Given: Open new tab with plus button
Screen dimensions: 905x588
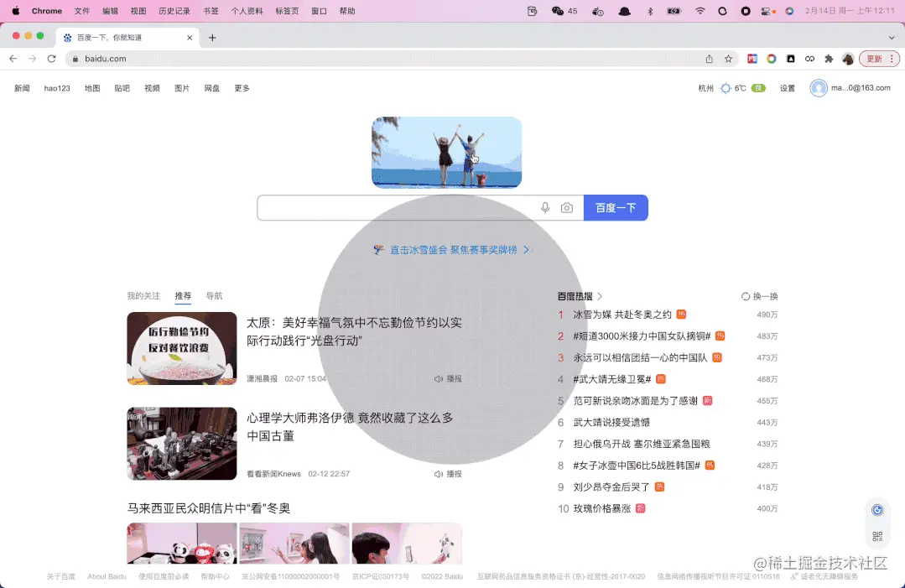Looking at the screenshot, I should coord(212,38).
